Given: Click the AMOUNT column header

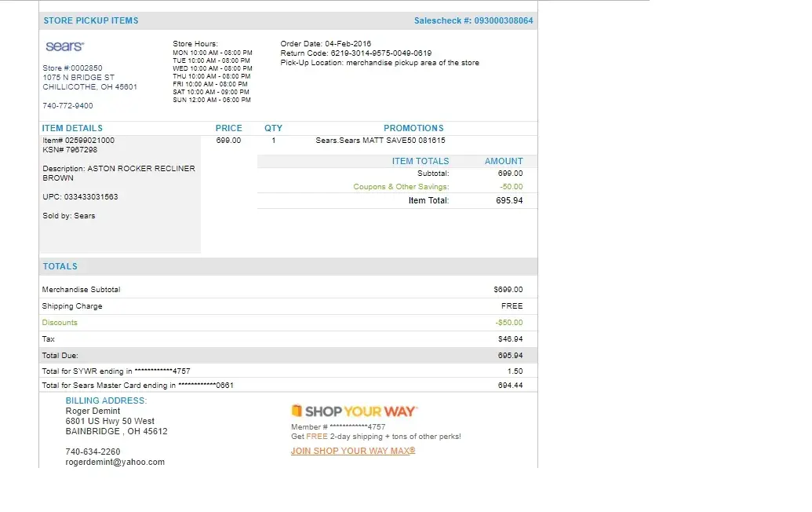Looking at the screenshot, I should click(x=504, y=161).
